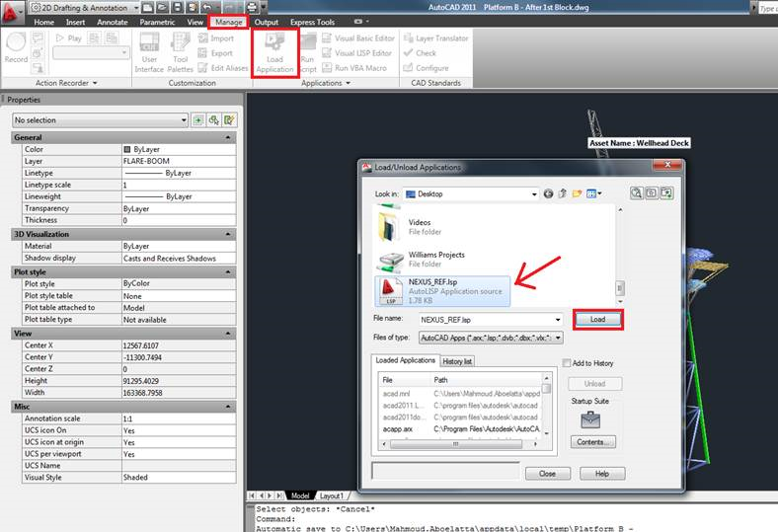Expand the Files of type dropdown
Image resolution: width=778 pixels, height=532 pixels.
(x=558, y=338)
